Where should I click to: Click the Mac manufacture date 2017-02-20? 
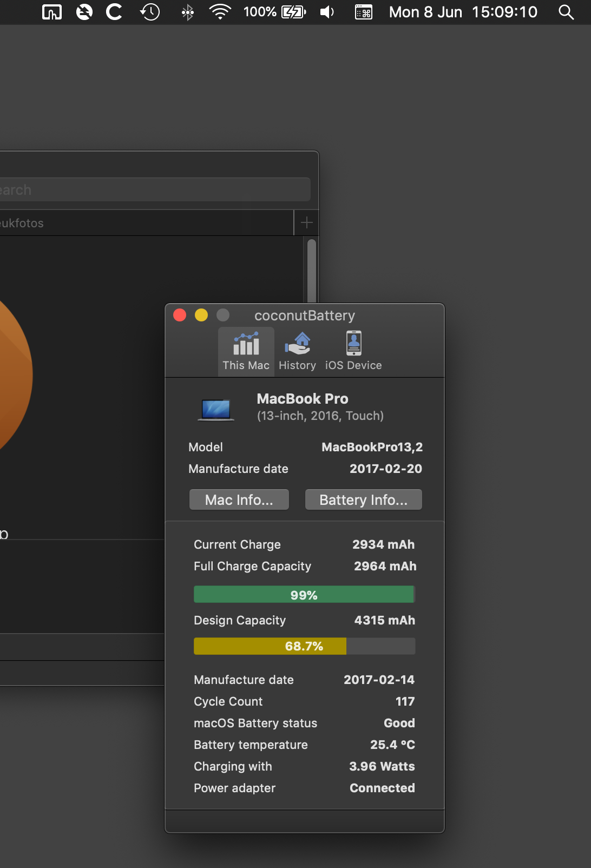tap(386, 469)
